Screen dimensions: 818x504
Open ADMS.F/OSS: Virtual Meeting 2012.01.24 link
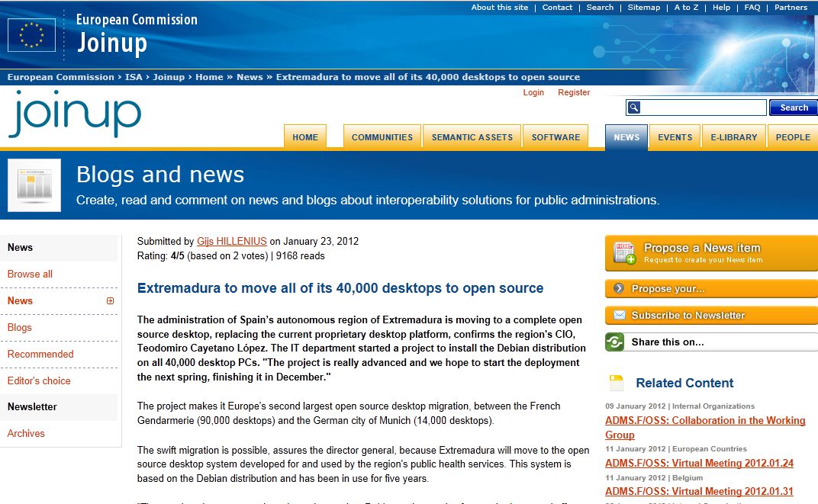coord(699,463)
